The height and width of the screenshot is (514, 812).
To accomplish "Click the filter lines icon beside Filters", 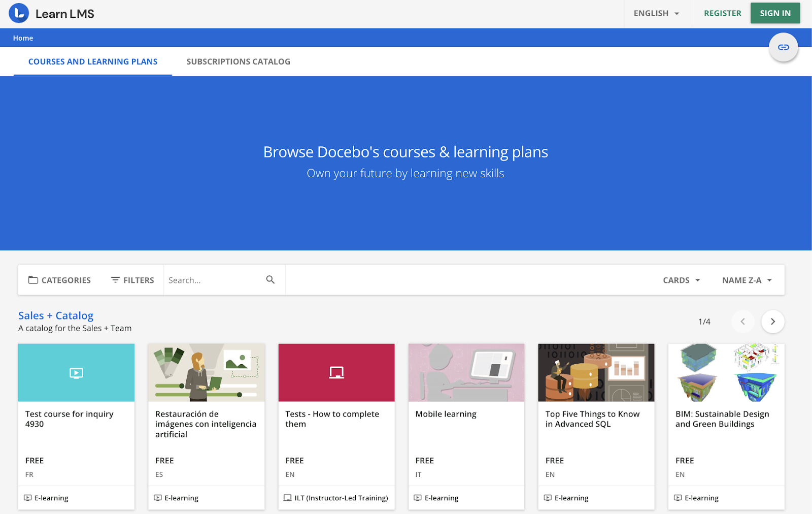I will pos(116,280).
